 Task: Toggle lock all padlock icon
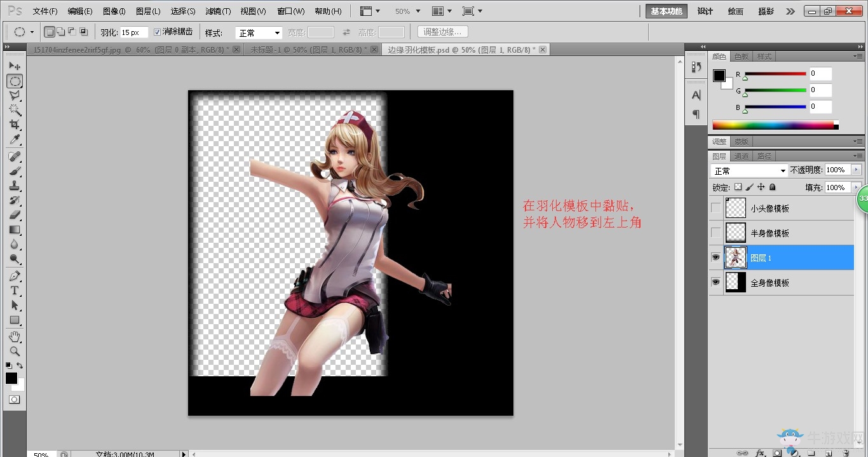coord(772,188)
